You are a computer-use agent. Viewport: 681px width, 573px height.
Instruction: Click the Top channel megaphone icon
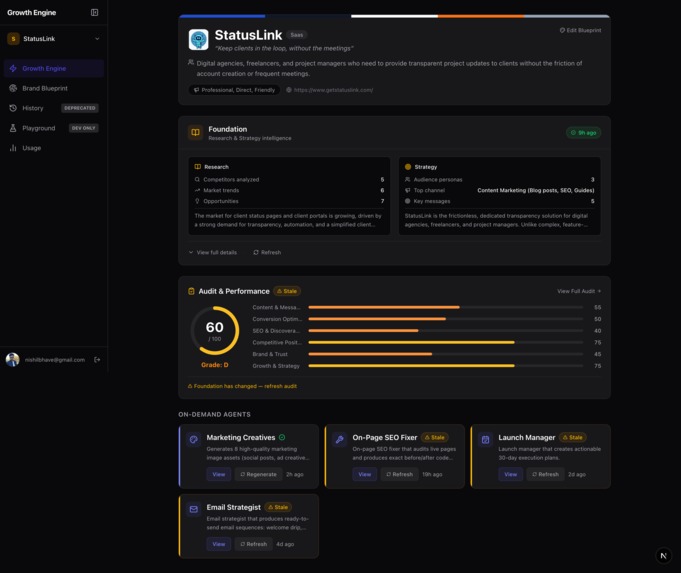pyautogui.click(x=407, y=190)
